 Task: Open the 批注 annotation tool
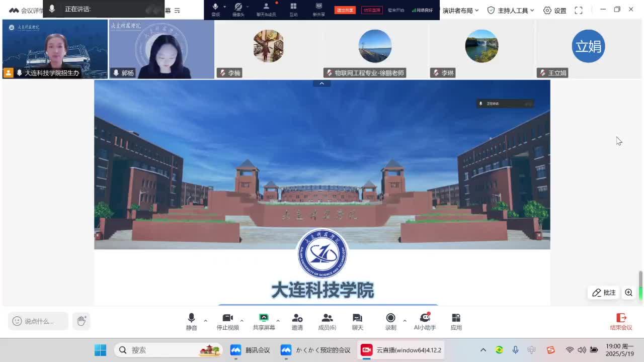point(604,293)
